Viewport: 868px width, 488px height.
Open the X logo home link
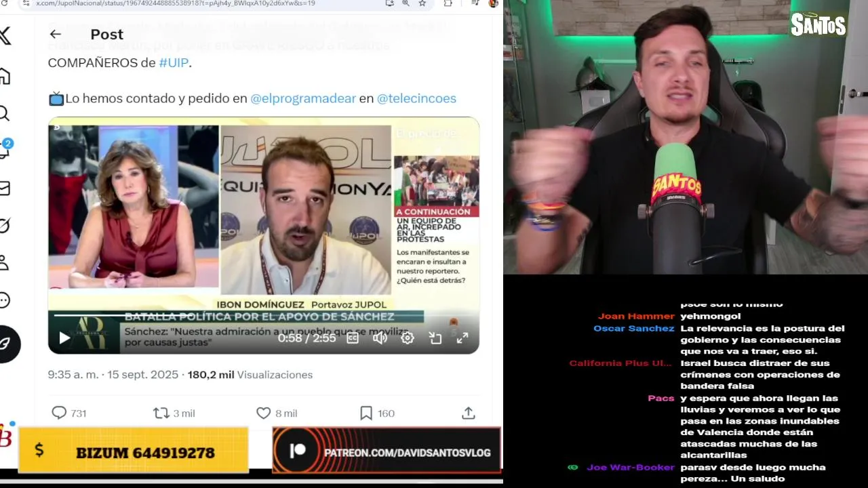[4, 35]
